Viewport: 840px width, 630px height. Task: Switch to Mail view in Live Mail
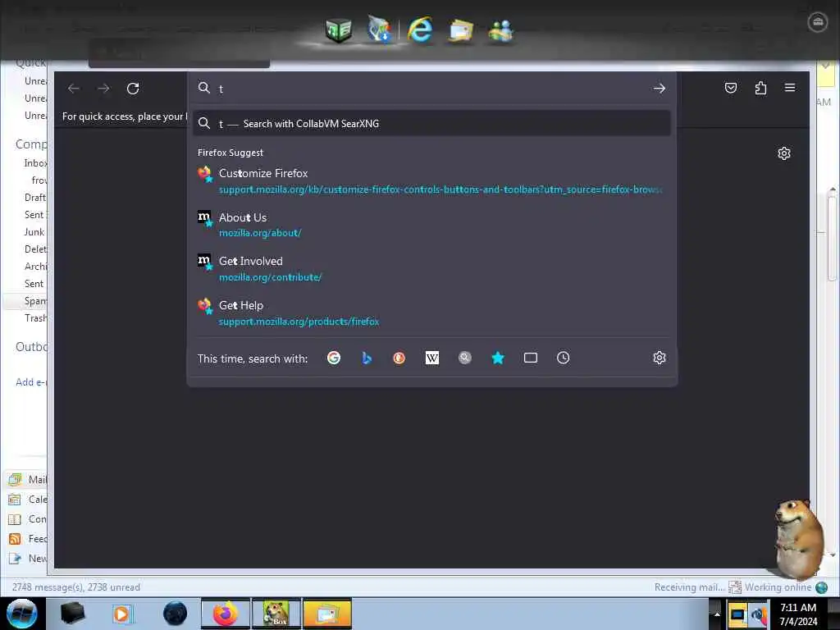27,479
